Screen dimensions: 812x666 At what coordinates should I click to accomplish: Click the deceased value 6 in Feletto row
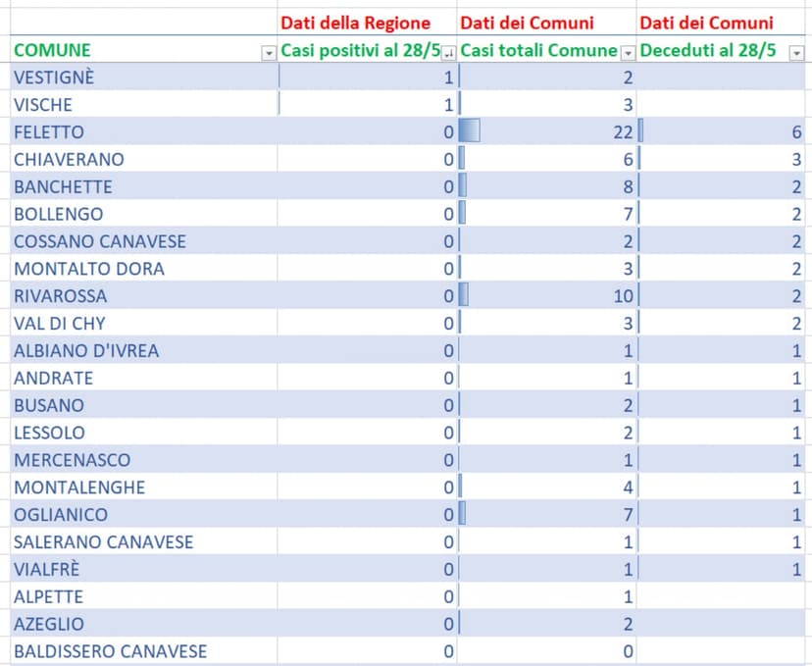tap(796, 132)
